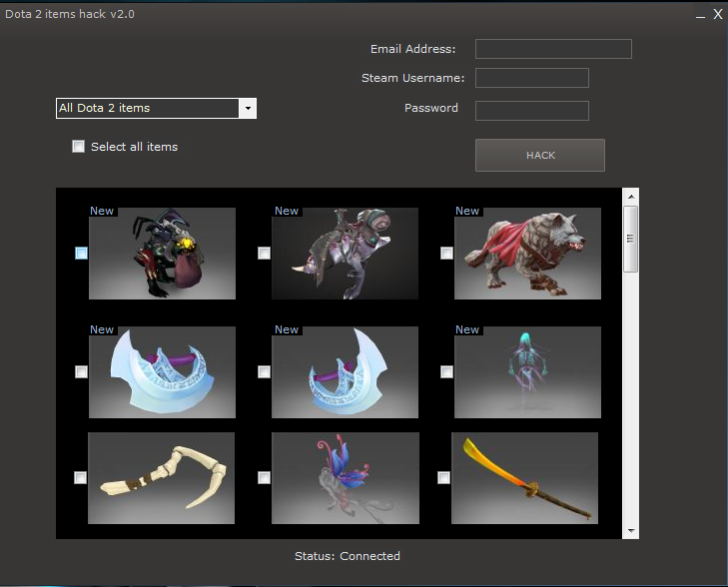Tick the checkbox beside the caped wolf
Screen dimensions: 728x587
coord(446,253)
